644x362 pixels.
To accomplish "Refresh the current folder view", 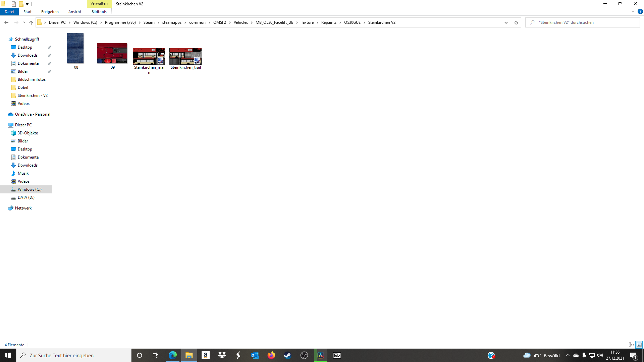I will click(x=516, y=22).
